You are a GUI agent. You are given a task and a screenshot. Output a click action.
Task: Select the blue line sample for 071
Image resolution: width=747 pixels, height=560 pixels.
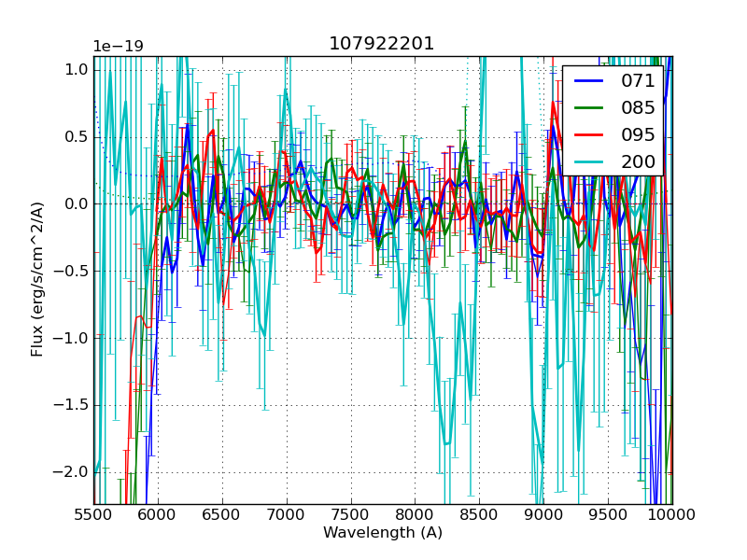587,81
